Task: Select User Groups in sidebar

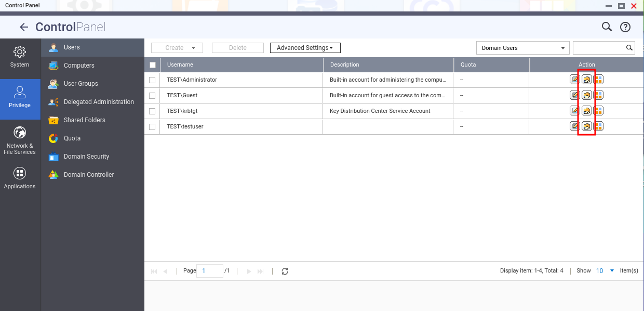Action: click(81, 84)
